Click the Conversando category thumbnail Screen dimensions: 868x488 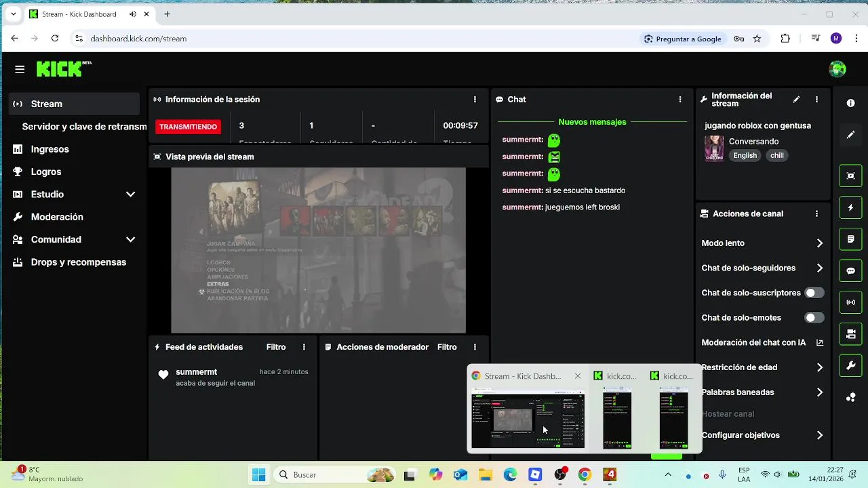coord(714,148)
